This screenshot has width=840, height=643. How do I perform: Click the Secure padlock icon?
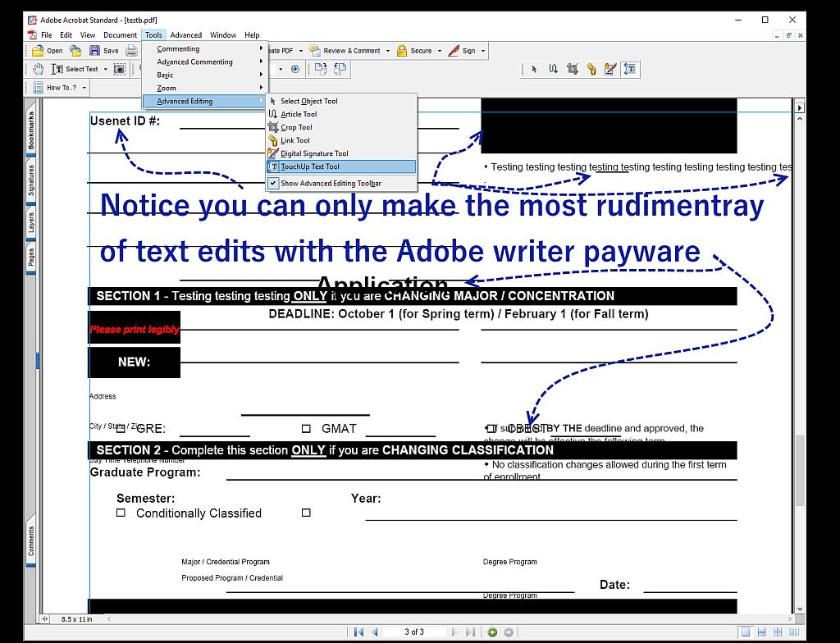pos(402,51)
